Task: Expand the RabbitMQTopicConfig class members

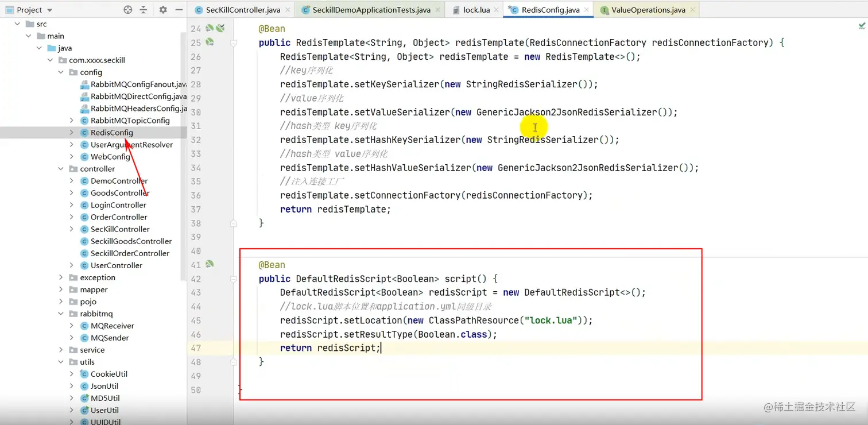Action: [72, 121]
